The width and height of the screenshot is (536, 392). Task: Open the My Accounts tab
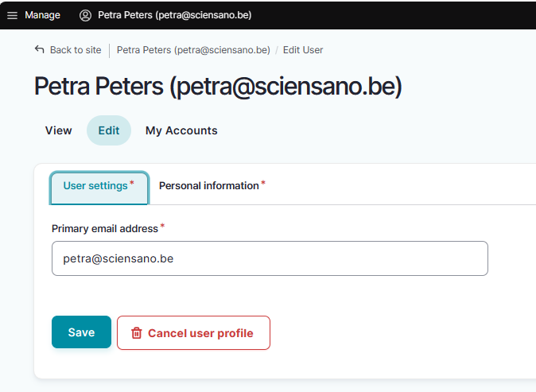pyautogui.click(x=181, y=130)
